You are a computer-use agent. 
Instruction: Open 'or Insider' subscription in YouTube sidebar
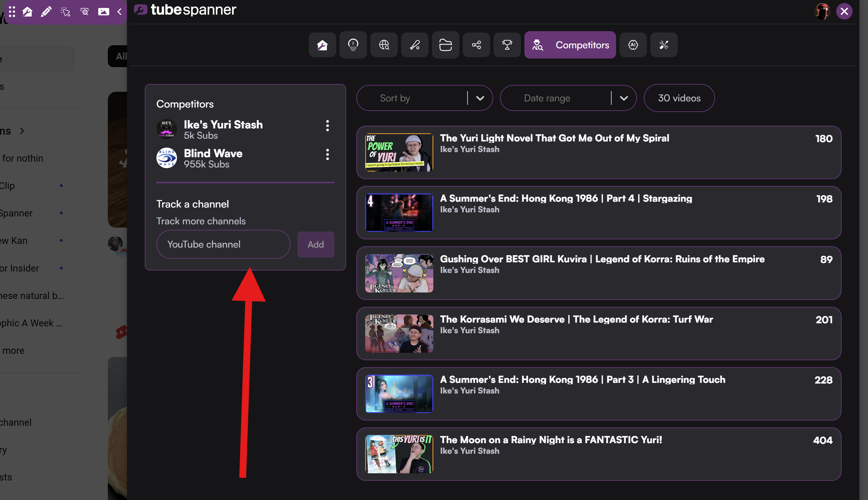pyautogui.click(x=20, y=268)
